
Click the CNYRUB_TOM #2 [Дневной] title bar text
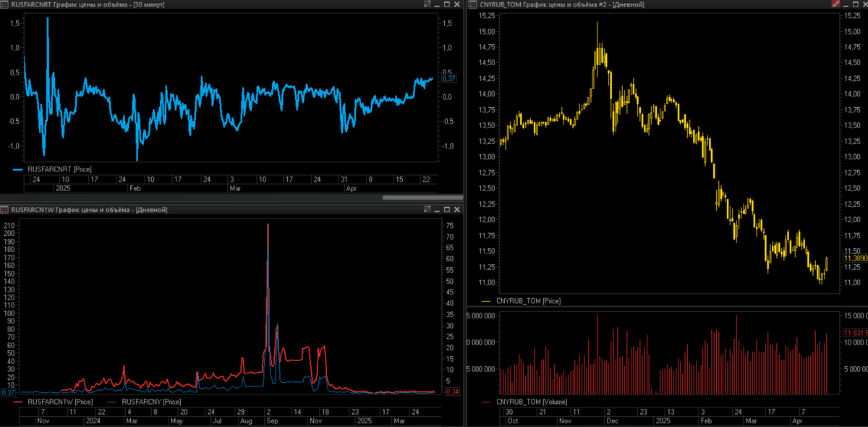point(562,4)
